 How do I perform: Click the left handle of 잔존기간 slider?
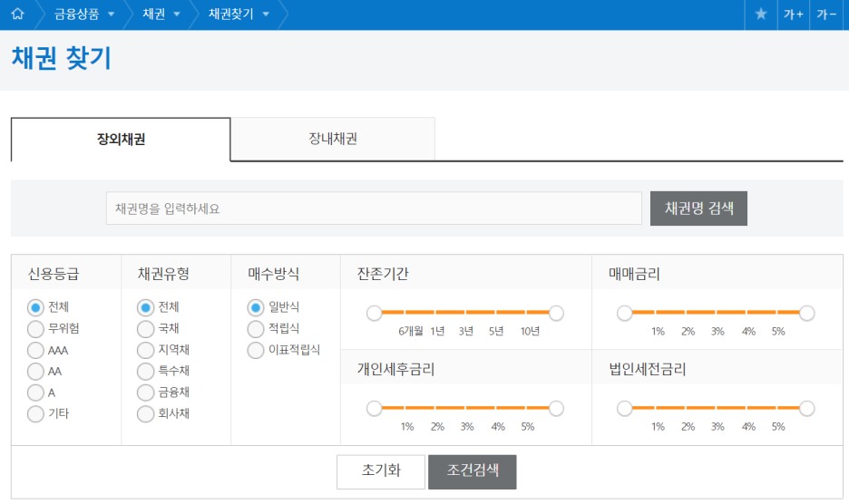374,313
